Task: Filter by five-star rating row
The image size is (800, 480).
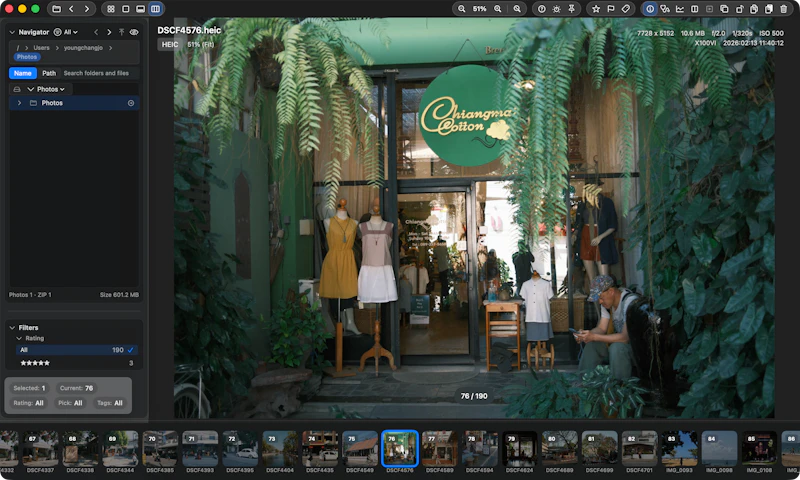Action: pos(77,363)
